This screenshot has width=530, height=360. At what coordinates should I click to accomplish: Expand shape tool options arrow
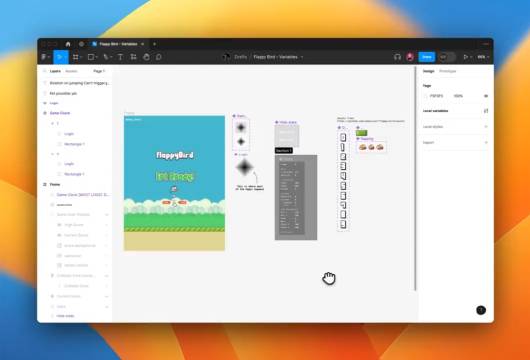tap(96, 57)
